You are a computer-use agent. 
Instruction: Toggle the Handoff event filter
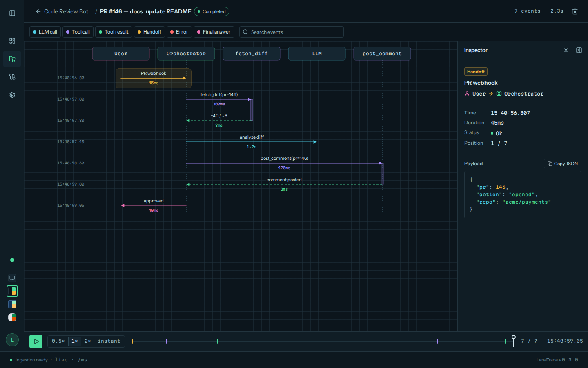tap(149, 32)
